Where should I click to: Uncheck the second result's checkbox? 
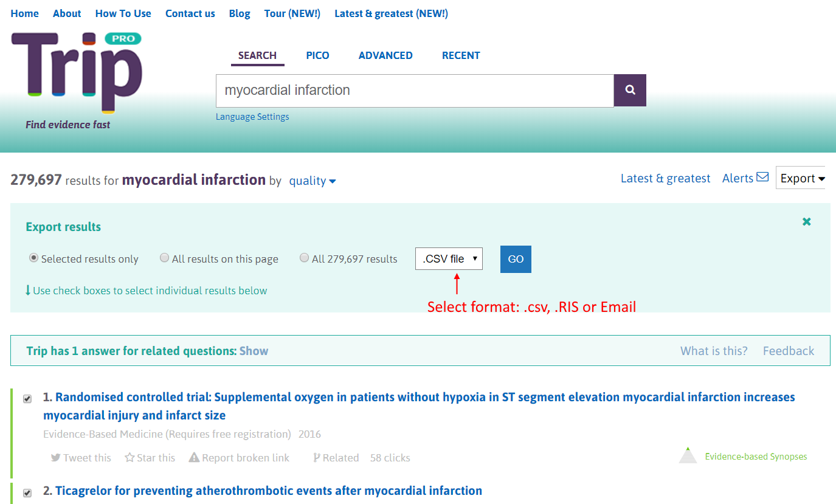(x=27, y=492)
